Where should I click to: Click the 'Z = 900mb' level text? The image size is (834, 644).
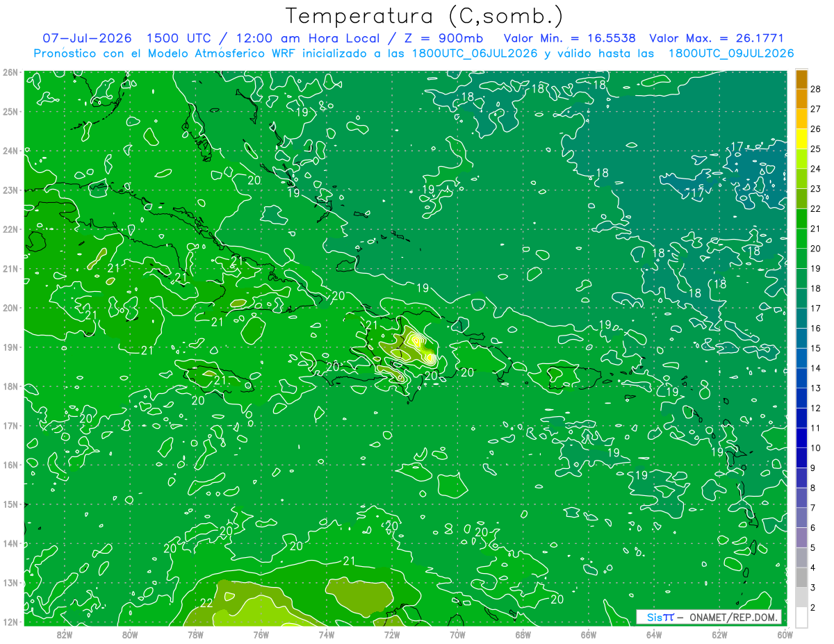(x=443, y=38)
